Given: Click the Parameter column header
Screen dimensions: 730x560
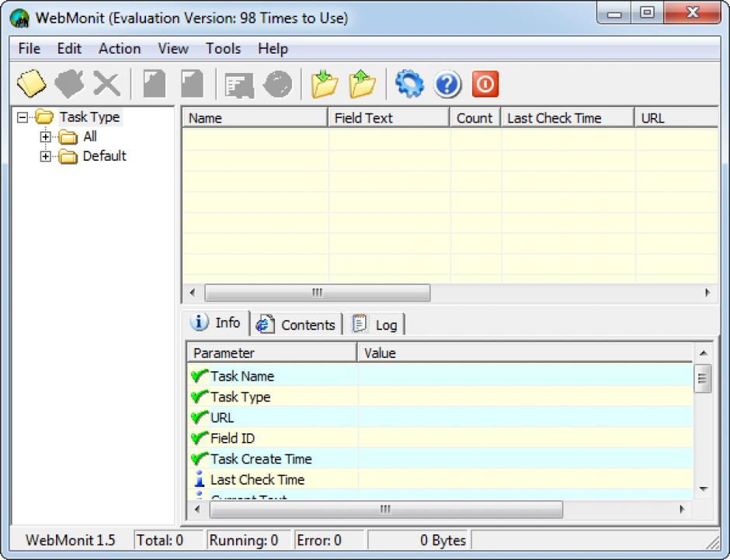Looking at the screenshot, I should click(272, 353).
